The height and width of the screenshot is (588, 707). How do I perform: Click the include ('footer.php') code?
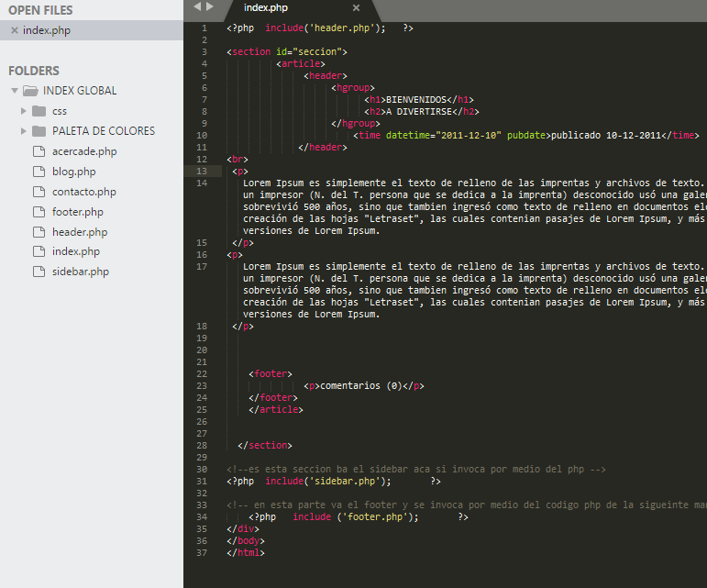tap(356, 516)
